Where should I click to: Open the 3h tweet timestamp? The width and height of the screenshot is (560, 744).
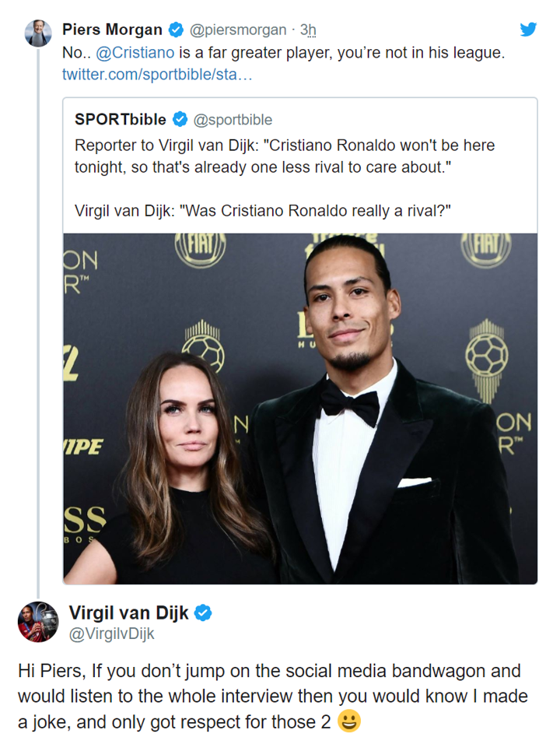coord(308,31)
